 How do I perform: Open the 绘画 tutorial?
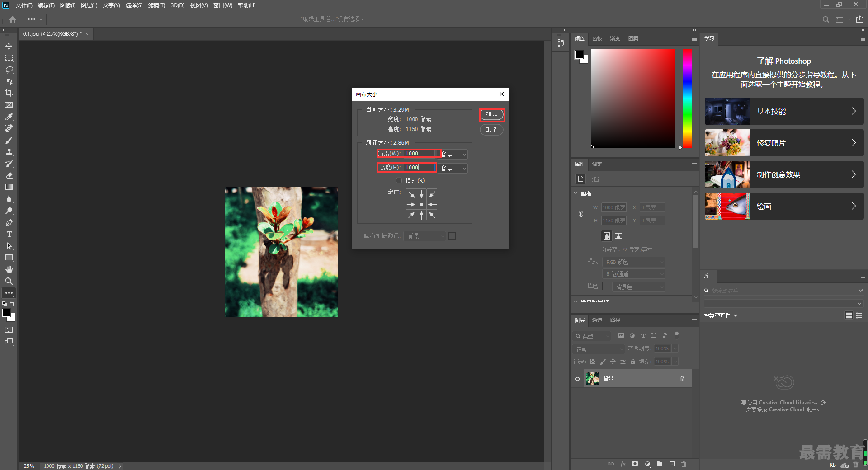point(784,206)
